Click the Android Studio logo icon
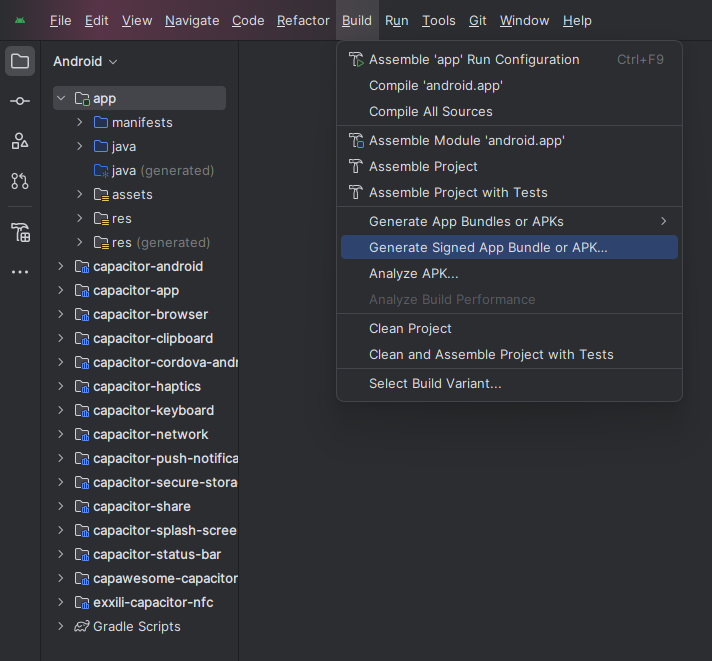The image size is (712, 661). tap(20, 20)
